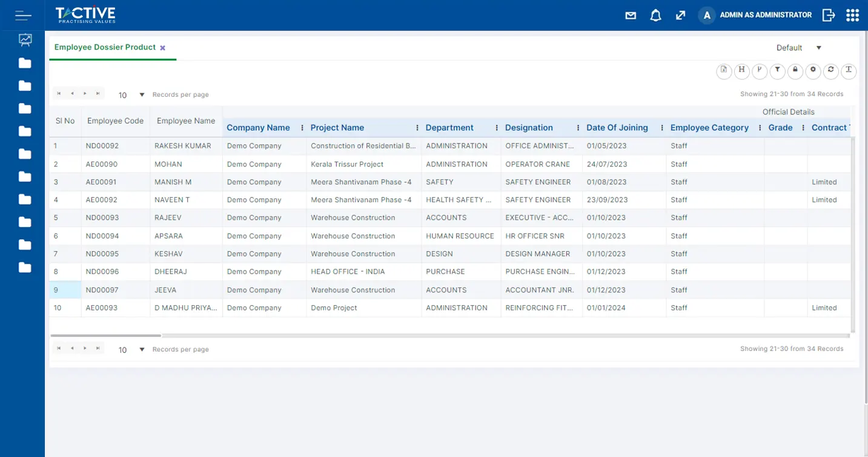Click the filter funnel icon

777,71
